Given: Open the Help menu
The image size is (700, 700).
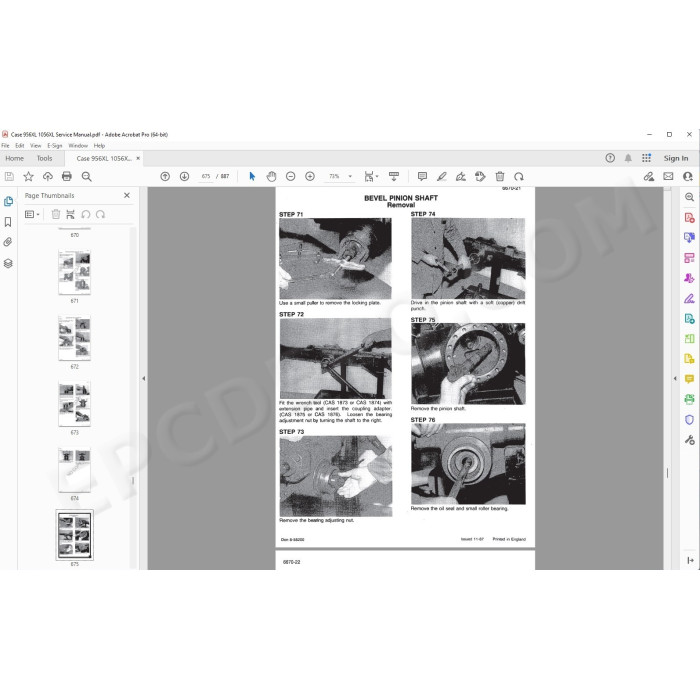Looking at the screenshot, I should 99,146.
